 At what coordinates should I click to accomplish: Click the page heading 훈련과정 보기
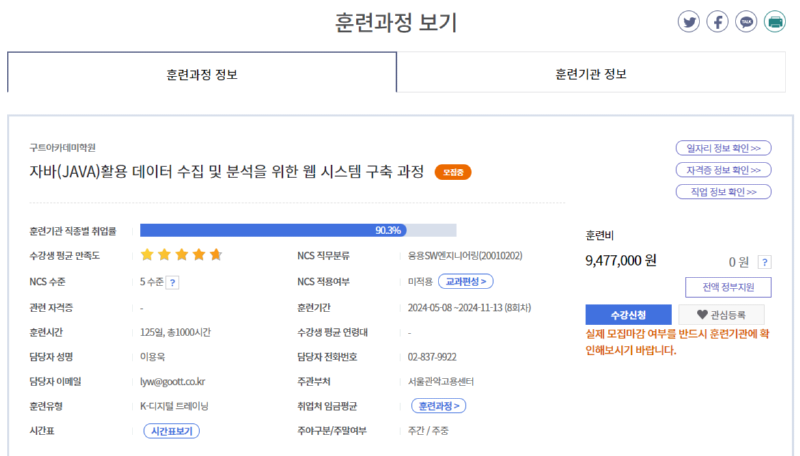pyautogui.click(x=396, y=23)
